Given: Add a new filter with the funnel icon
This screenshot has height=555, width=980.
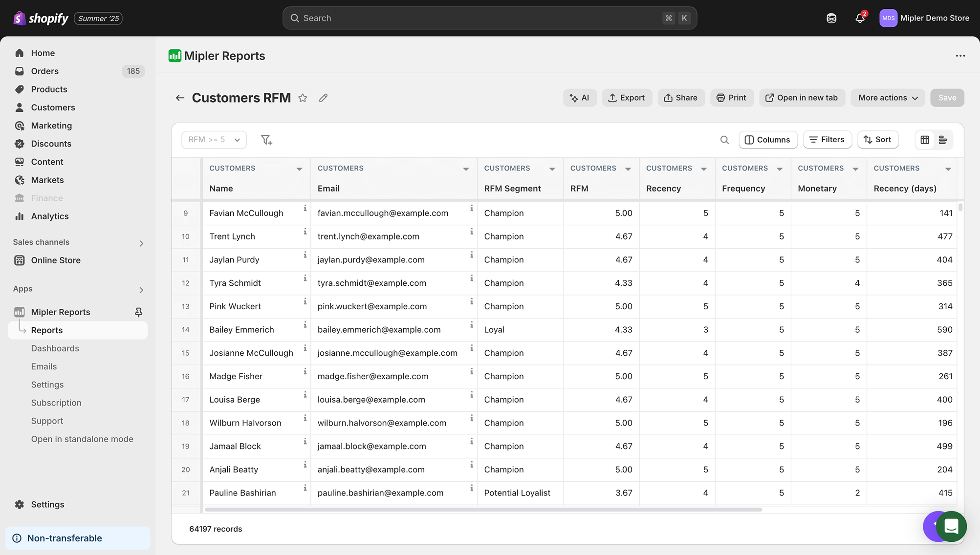Looking at the screenshot, I should coord(266,140).
